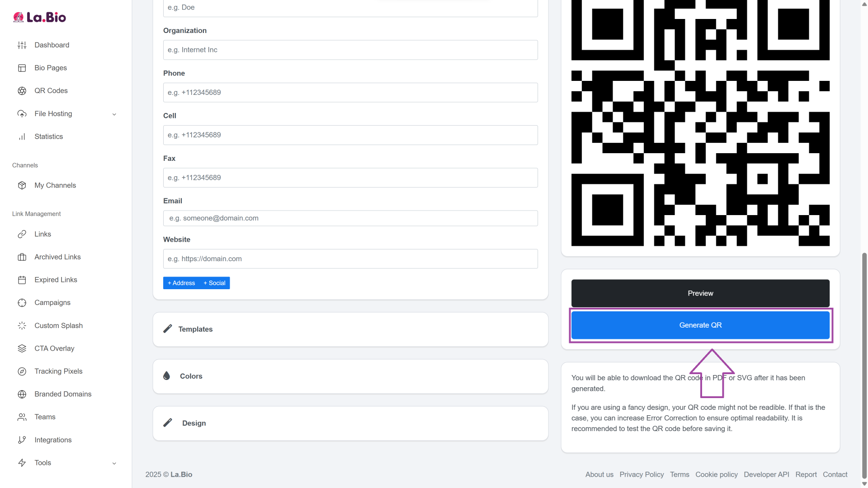This screenshot has width=868, height=488.
Task: Expand the Tools submenu chevron
Action: tap(114, 463)
